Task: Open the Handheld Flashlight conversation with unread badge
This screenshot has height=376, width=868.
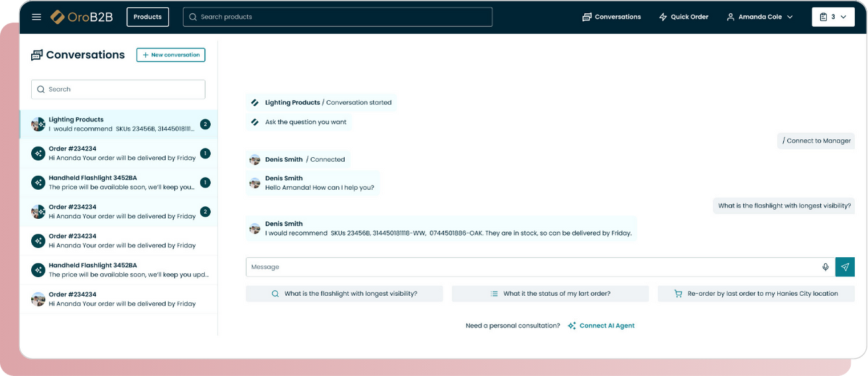Action: pos(119,182)
